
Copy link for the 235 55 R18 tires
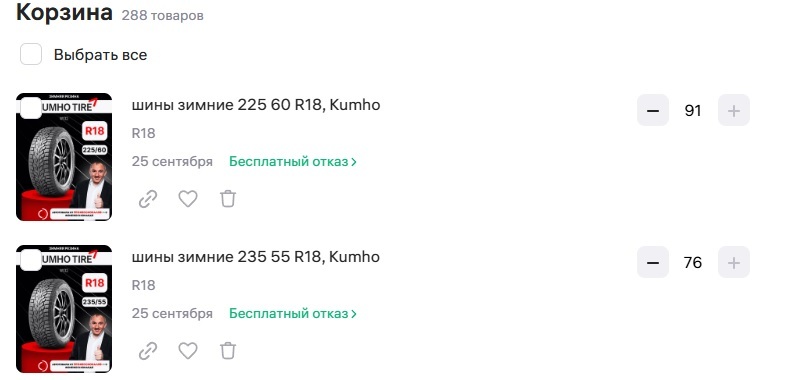pyautogui.click(x=148, y=351)
